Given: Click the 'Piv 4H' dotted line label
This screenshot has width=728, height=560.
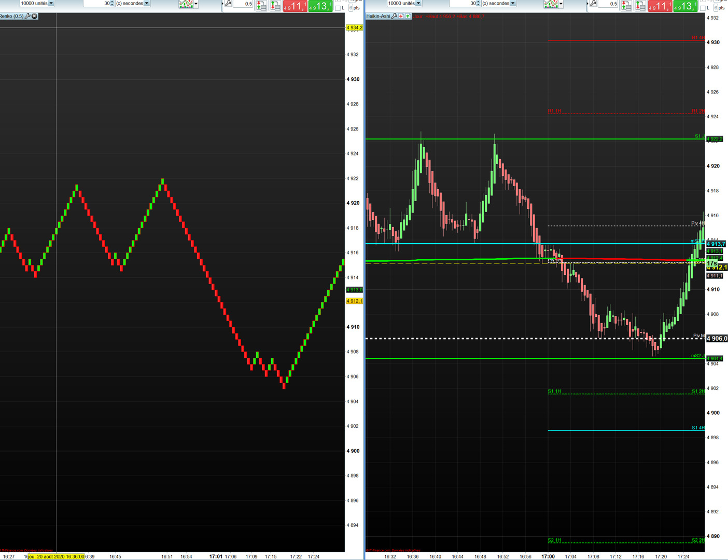Looking at the screenshot, I should click(x=697, y=223).
